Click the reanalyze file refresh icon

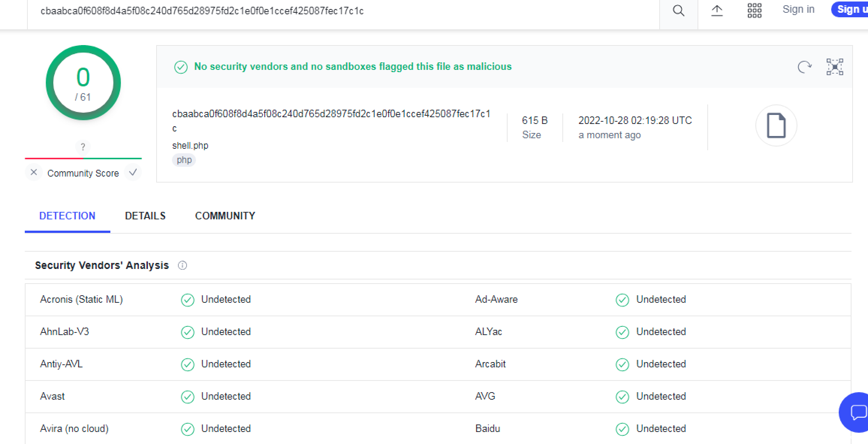click(804, 67)
